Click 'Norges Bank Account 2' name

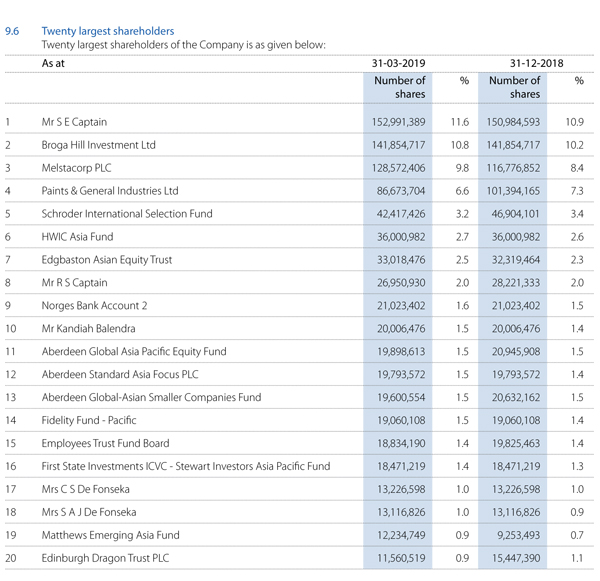[x=94, y=305]
